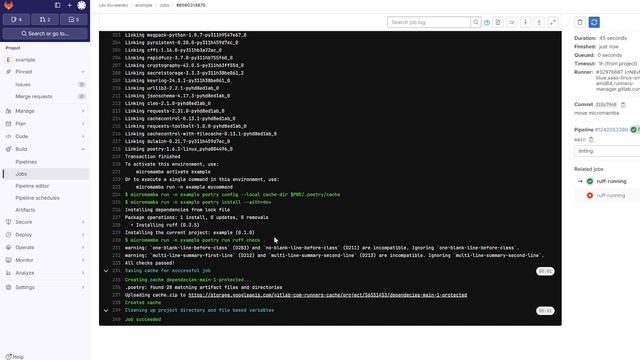The height and width of the screenshot is (360, 640).
Task: Expand the Settings sidebar section
Action: pyautogui.click(x=45, y=287)
